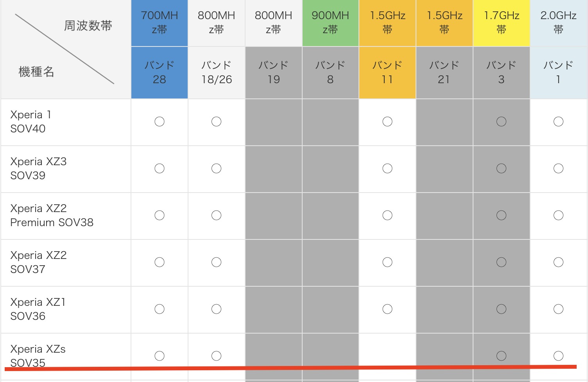Click the Xperia XZ2 SOV37 Band 3 circle
This screenshot has width=588, height=382.
501,262
